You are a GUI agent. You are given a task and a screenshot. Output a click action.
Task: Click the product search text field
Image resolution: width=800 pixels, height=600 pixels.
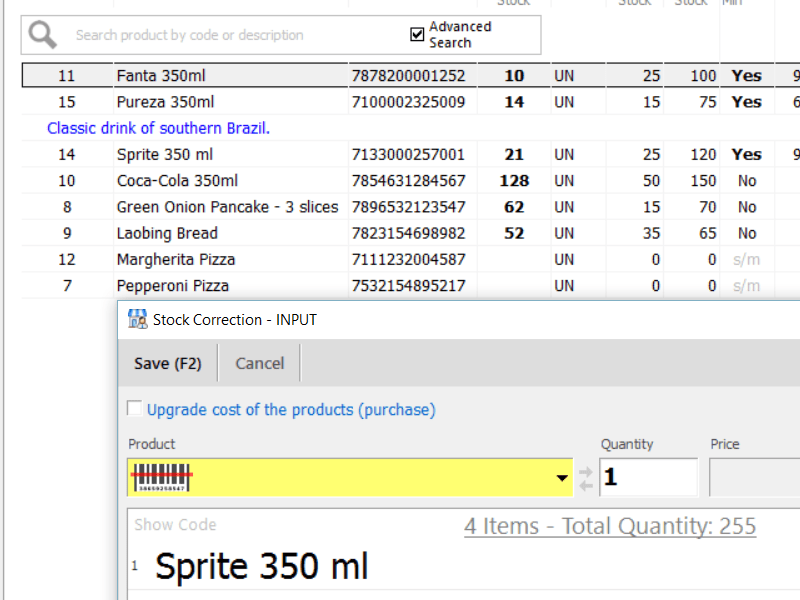(230, 35)
